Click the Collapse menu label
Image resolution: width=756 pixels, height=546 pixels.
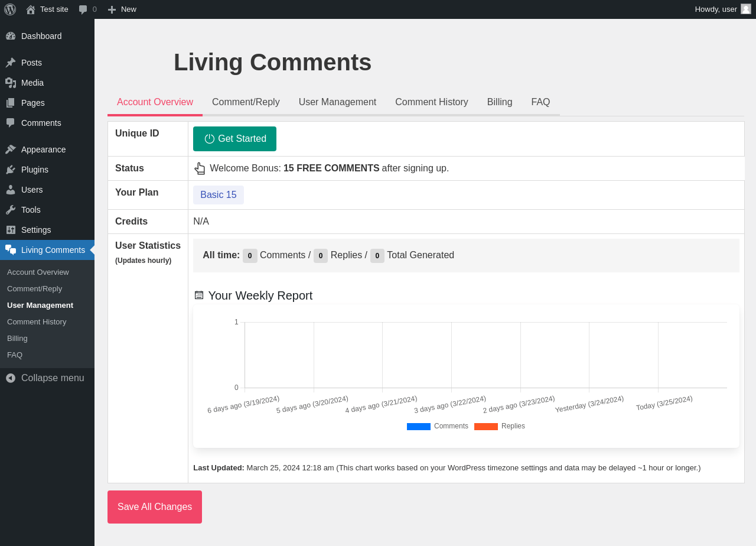click(x=53, y=378)
